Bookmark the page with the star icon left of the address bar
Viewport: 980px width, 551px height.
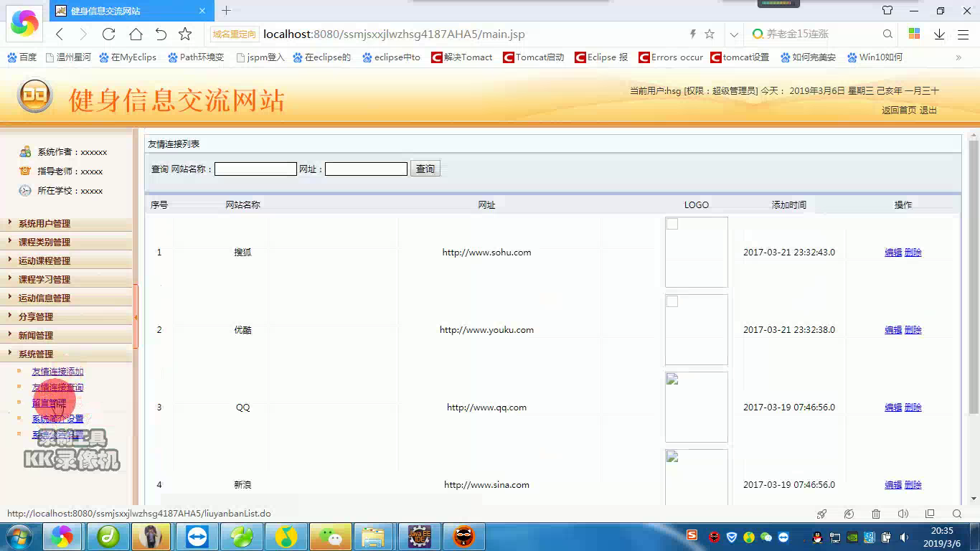coord(185,34)
